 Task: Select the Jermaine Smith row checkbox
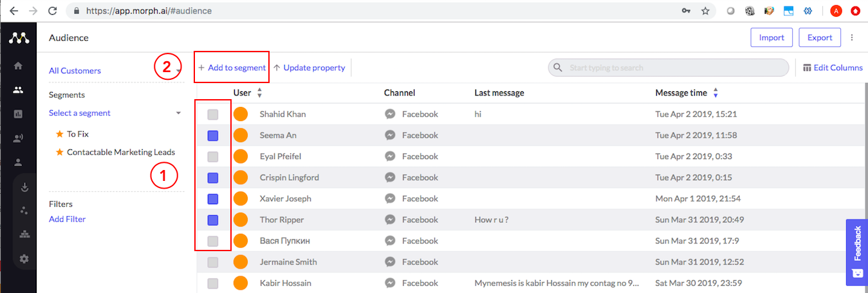tap(213, 262)
